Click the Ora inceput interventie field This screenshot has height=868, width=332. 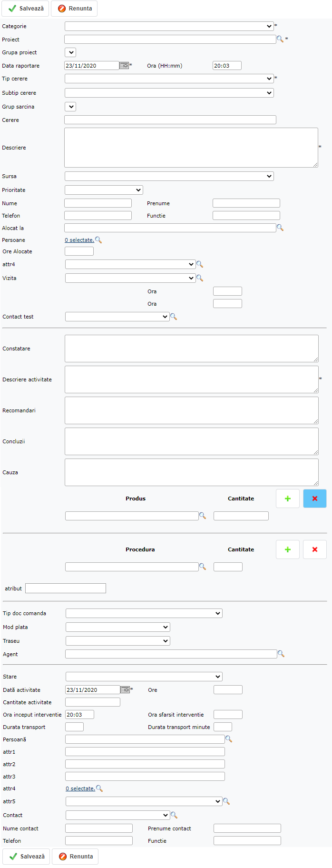79,715
